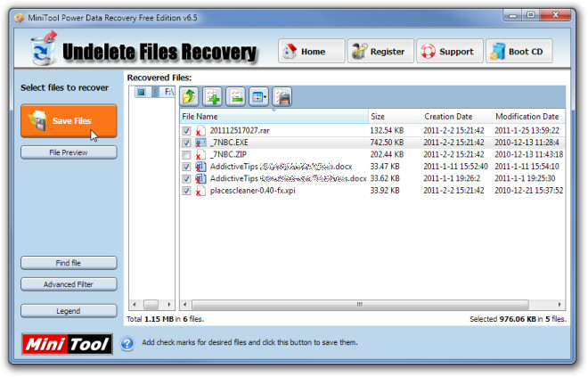Click tree panel scroll right arrow
Viewport: 588px width, 377px height.
(x=169, y=304)
